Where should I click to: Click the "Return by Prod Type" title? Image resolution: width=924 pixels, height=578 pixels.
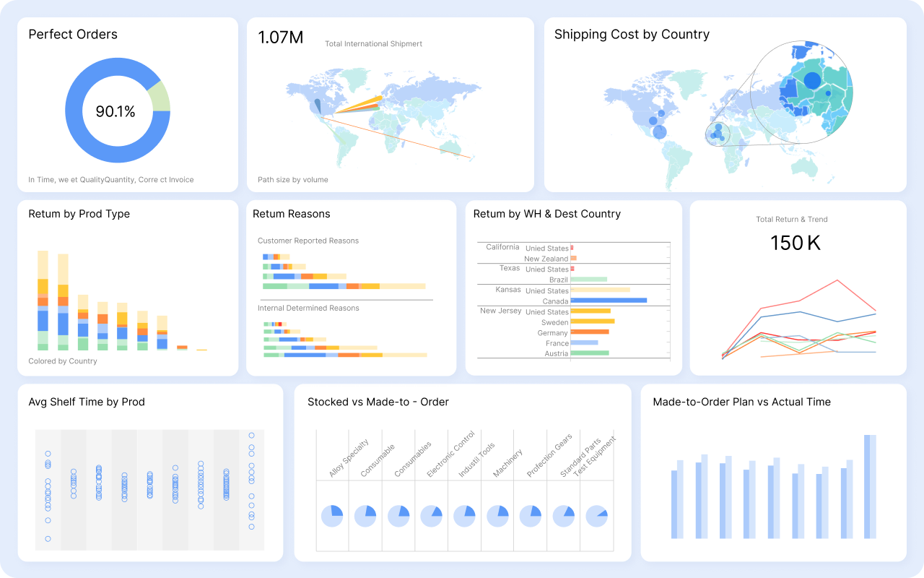[79, 214]
